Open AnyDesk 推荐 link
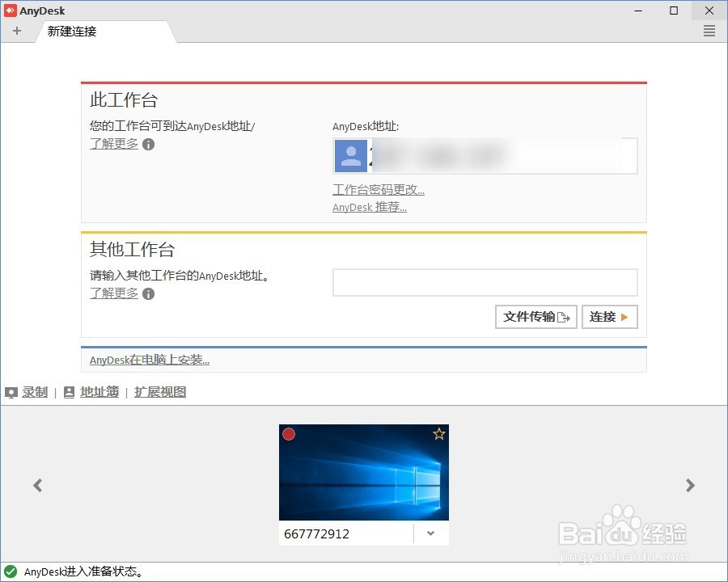This screenshot has width=728, height=582. 370,208
